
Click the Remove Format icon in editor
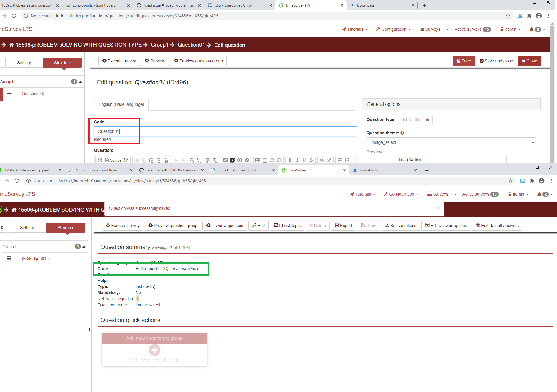click(x=215, y=160)
